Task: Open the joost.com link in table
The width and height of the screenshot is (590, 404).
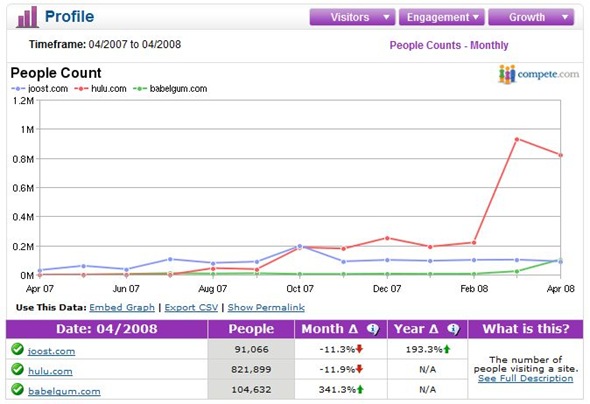Action: [x=52, y=351]
